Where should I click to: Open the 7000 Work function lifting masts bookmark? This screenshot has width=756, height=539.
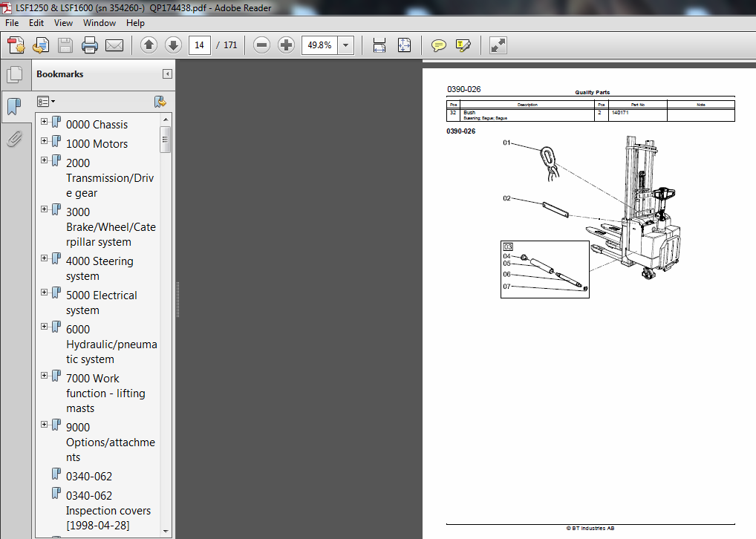(105, 393)
